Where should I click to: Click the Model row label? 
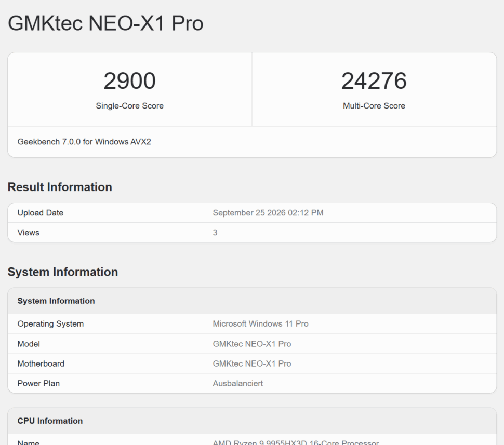[29, 344]
